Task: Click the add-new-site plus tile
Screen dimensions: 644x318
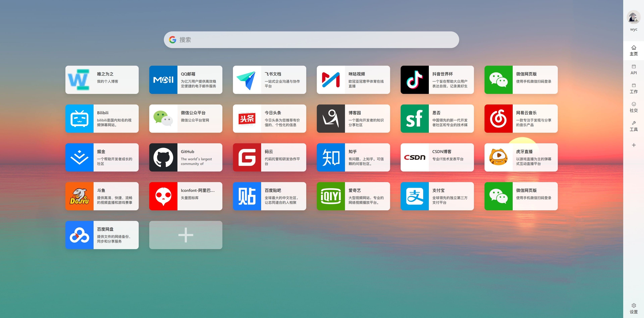Action: (x=185, y=235)
